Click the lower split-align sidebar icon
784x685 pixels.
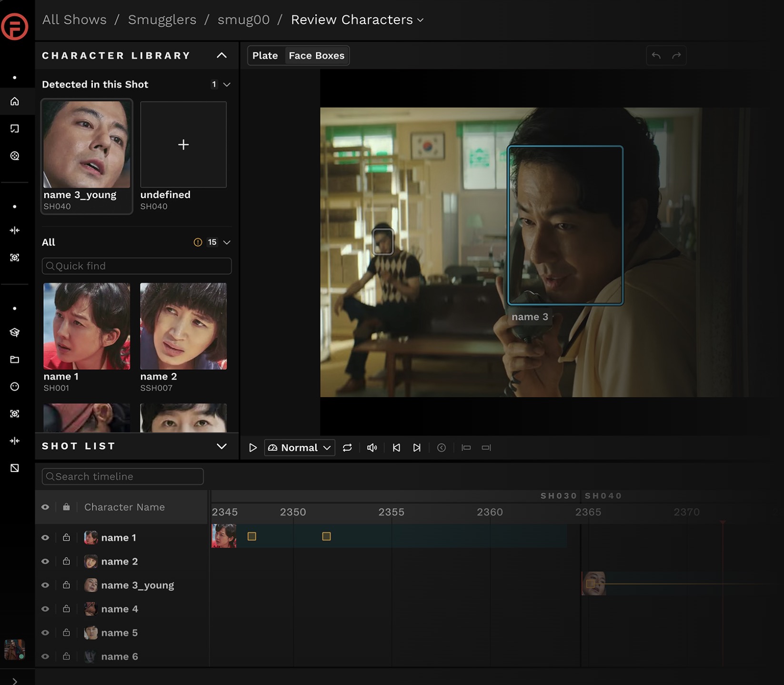point(15,441)
